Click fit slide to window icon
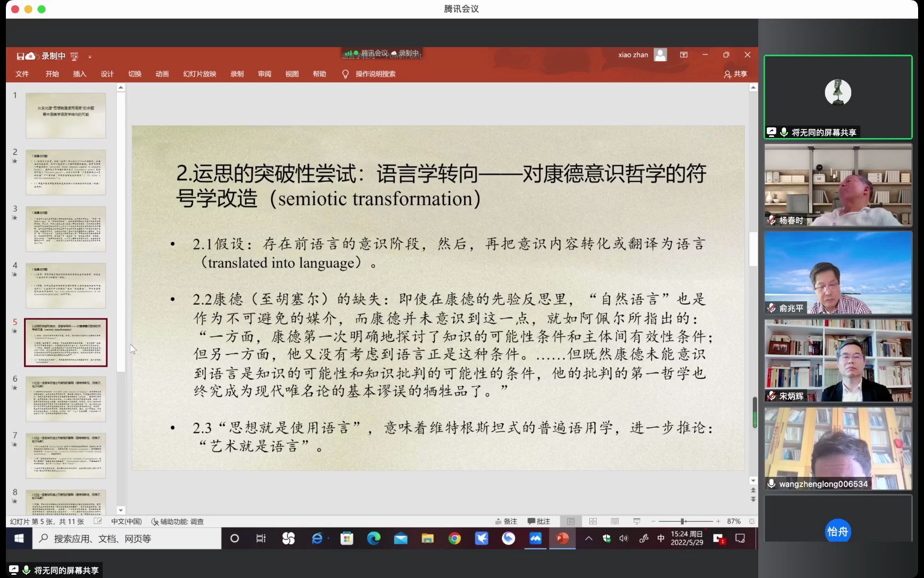Screen dimensions: 924x578 pos(752,521)
